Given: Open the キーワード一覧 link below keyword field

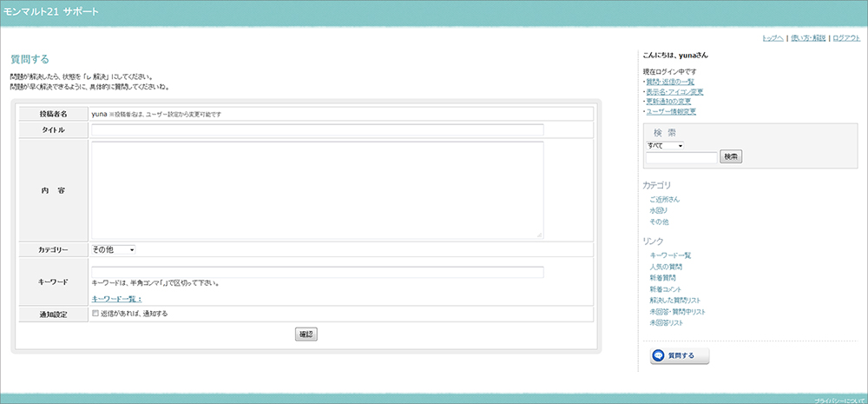Looking at the screenshot, I should tap(116, 298).
